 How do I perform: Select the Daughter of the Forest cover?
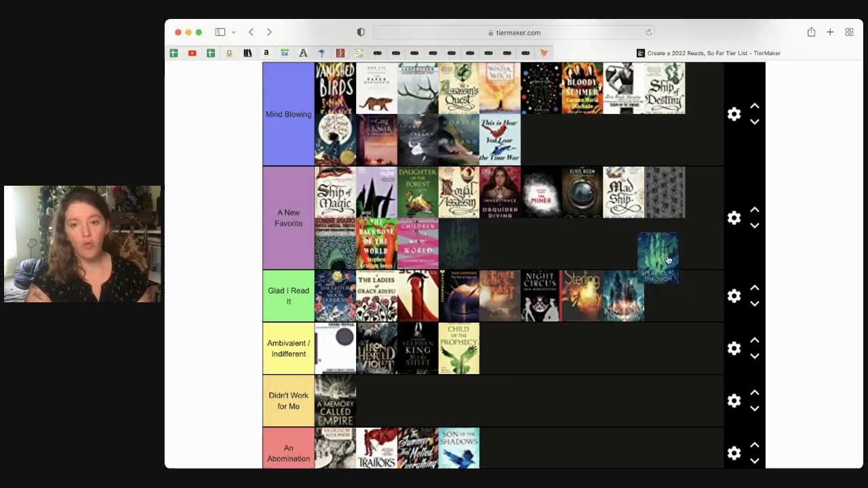pos(417,192)
